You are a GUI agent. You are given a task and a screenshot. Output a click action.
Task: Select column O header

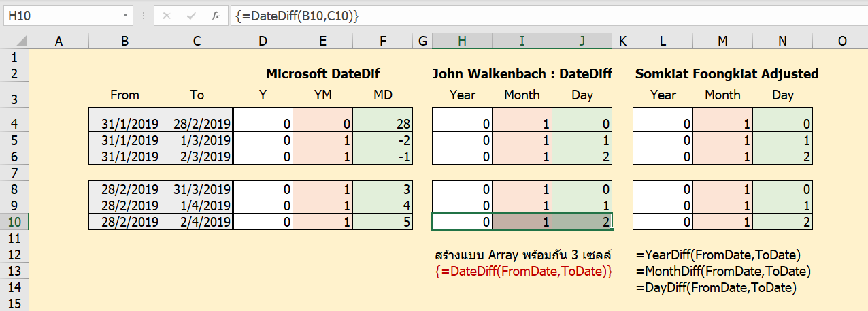click(842, 42)
